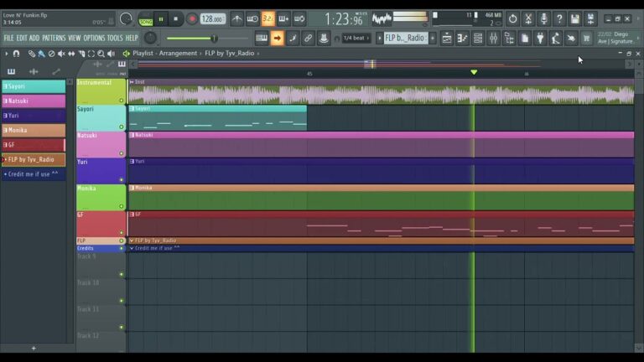This screenshot has height=362, width=644.
Task: Open the tempo tapper icon
Action: coord(556,39)
